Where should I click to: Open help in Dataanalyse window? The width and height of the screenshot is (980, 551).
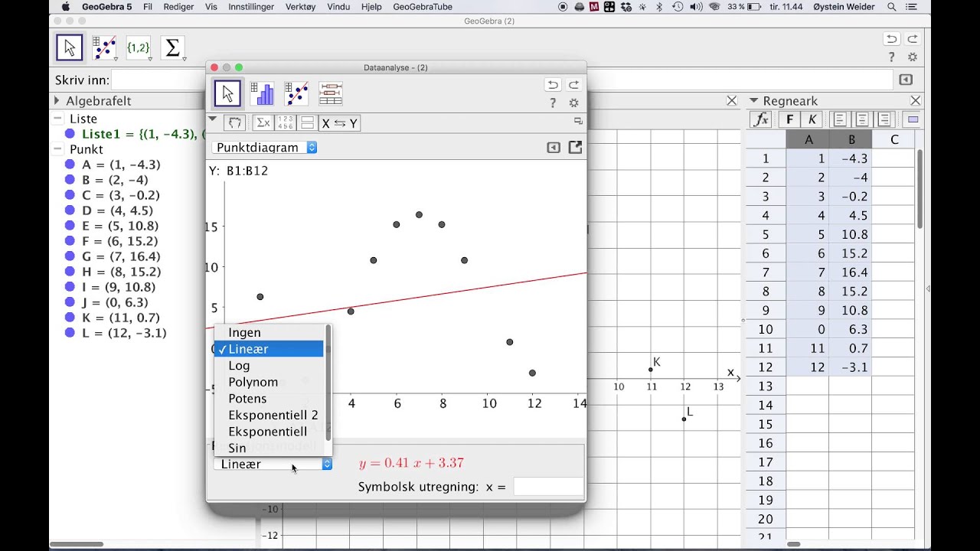point(553,103)
